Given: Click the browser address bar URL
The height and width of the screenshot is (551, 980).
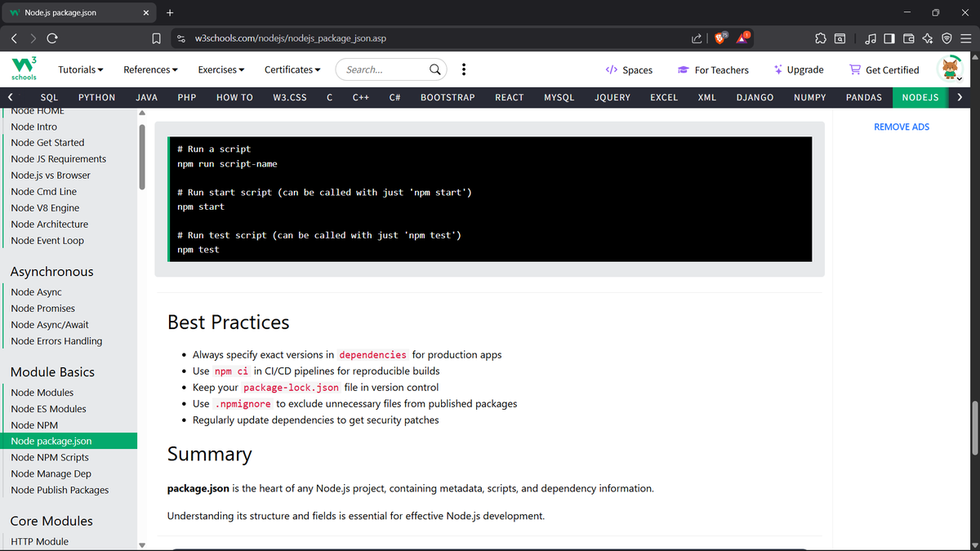Looking at the screenshot, I should point(291,38).
